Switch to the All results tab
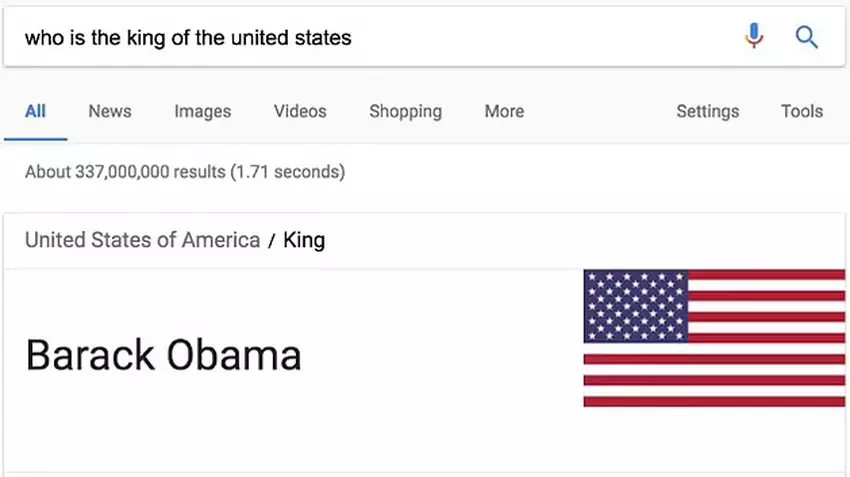 coord(35,111)
